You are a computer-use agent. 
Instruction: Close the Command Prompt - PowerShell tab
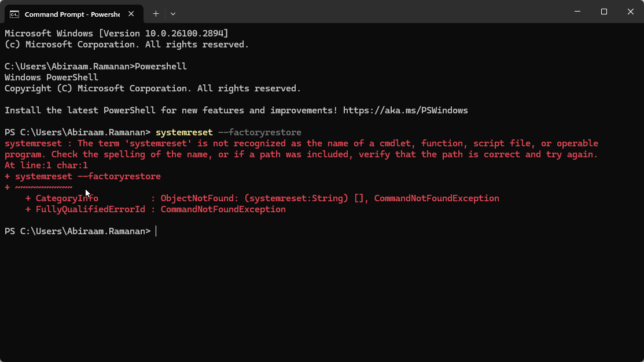131,14
